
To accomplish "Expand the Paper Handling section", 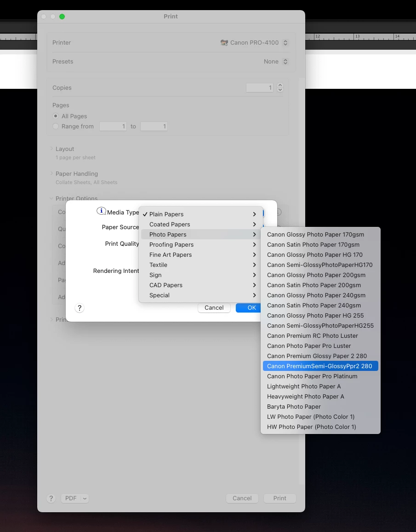I will tap(51, 173).
